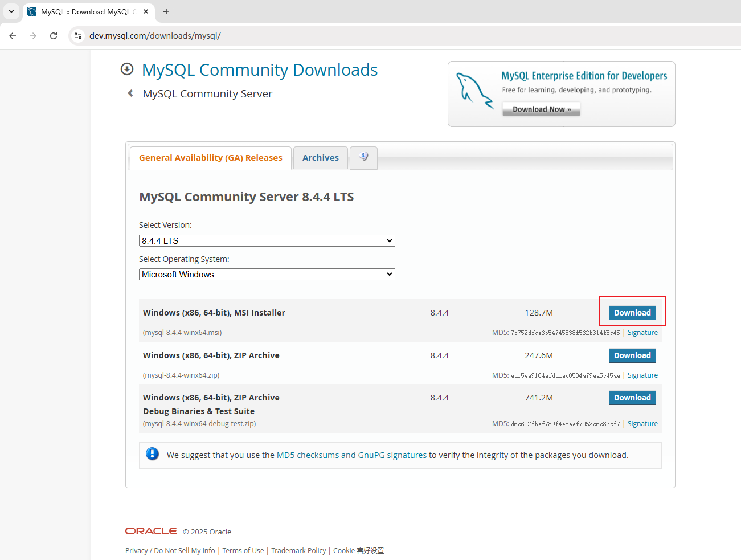Open the tab search dropdown chevron
Viewport: 741px width, 560px height.
pos(11,11)
